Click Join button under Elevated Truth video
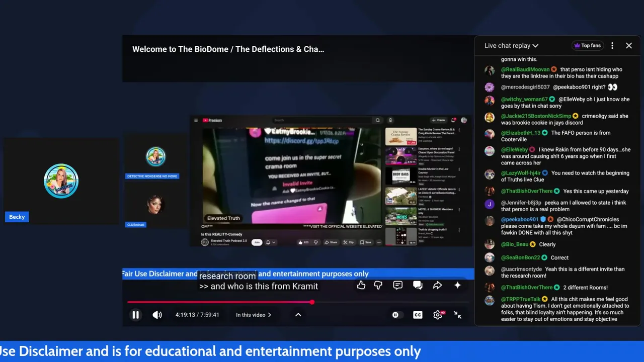Image resolution: width=644 pixels, height=362 pixels. tap(257, 242)
